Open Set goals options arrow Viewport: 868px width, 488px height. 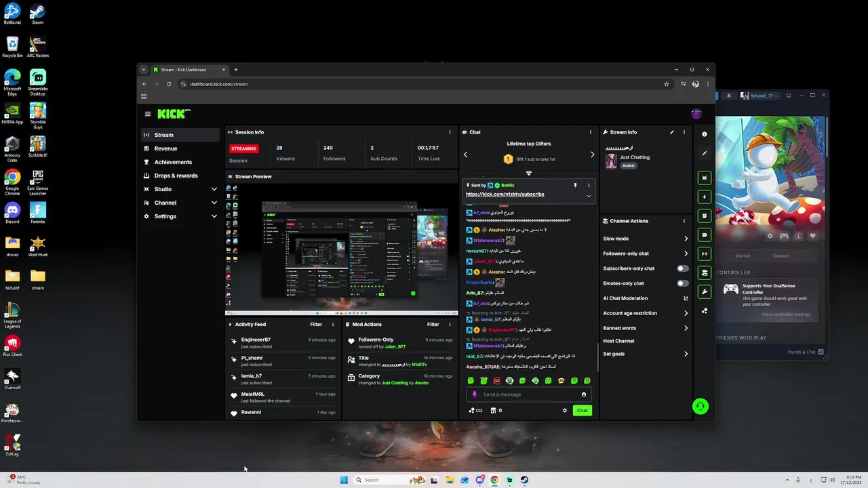click(686, 354)
